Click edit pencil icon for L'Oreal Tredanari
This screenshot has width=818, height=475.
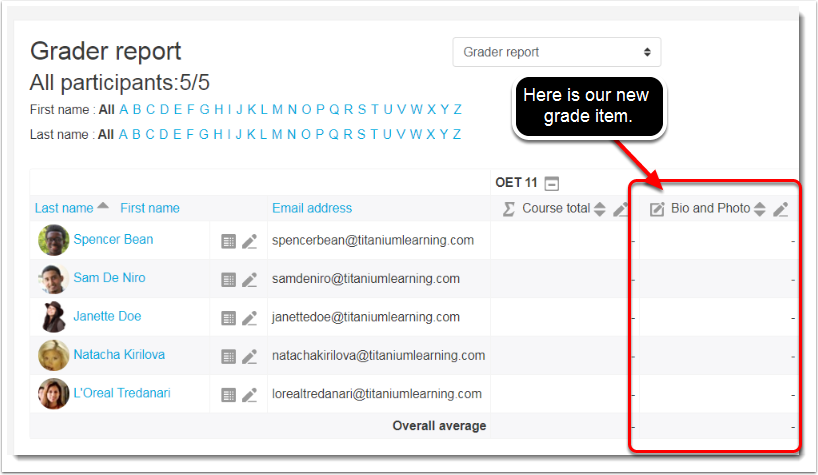click(x=249, y=395)
